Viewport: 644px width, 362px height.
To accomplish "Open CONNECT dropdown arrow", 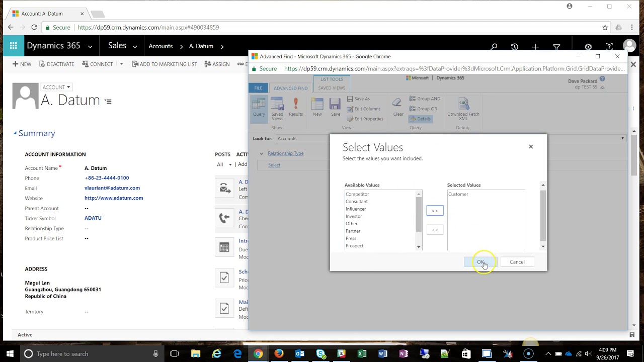I will (x=121, y=64).
